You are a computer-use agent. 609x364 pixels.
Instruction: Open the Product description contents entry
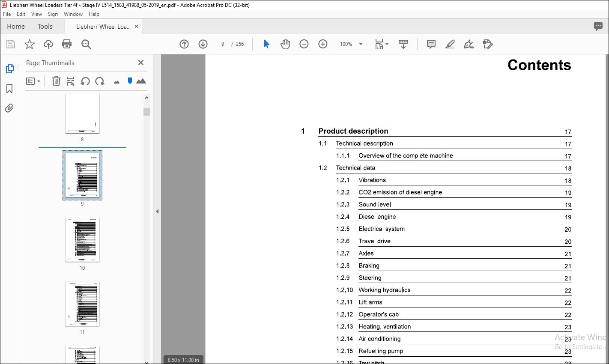(x=353, y=131)
